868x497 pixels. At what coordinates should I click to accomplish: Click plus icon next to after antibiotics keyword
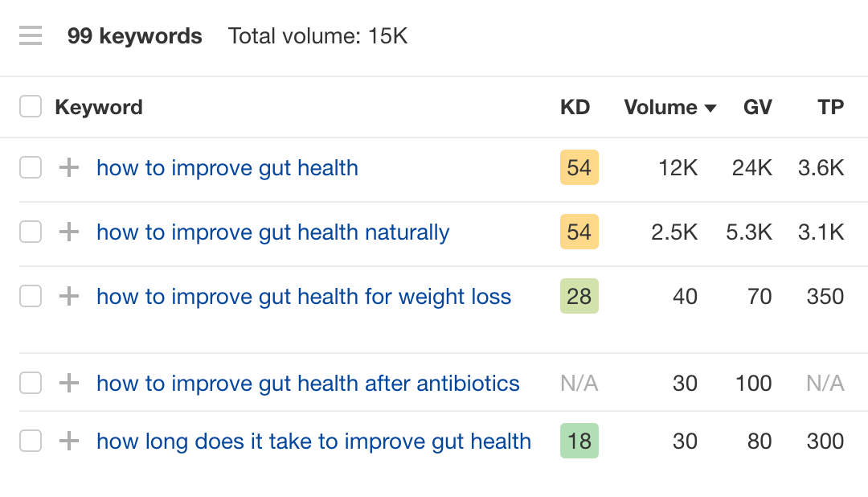(x=70, y=384)
